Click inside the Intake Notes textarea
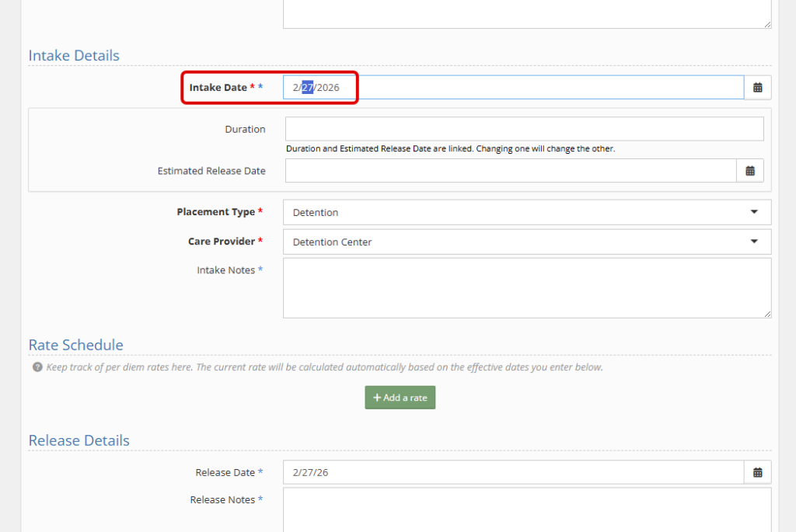 pos(526,288)
